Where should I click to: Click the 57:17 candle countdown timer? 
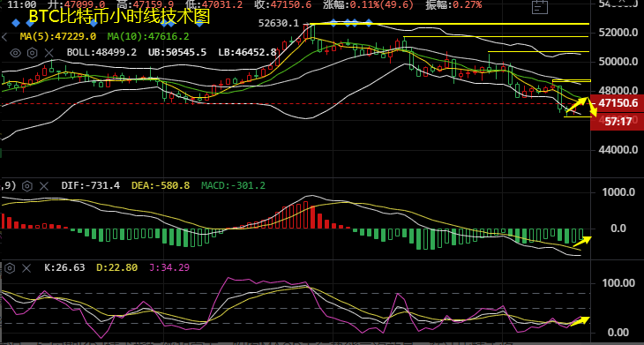[618, 121]
